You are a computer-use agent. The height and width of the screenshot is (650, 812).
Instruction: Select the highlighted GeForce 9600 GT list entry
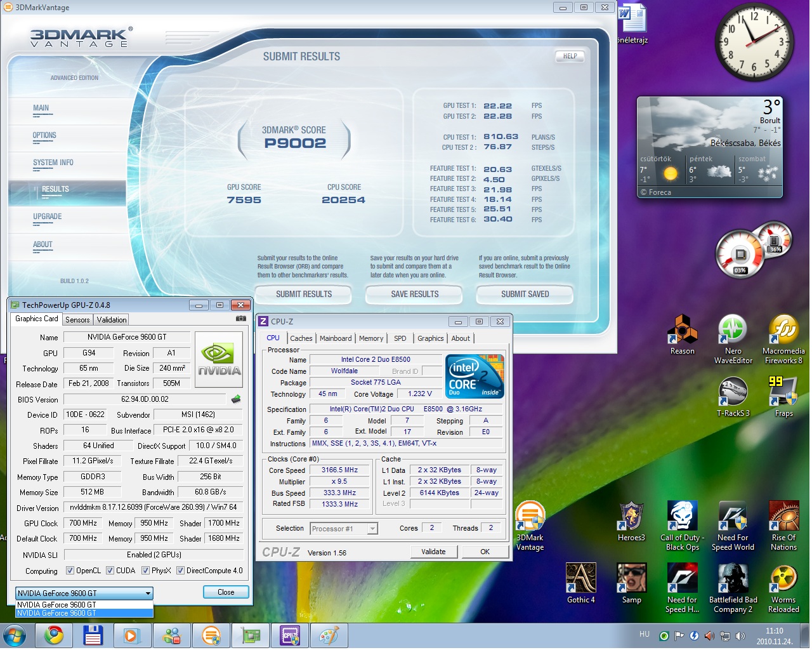(x=84, y=613)
